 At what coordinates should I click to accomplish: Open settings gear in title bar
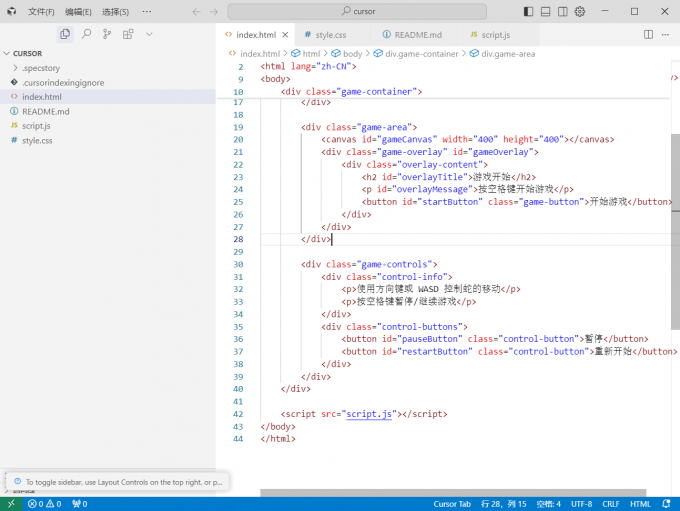580,12
